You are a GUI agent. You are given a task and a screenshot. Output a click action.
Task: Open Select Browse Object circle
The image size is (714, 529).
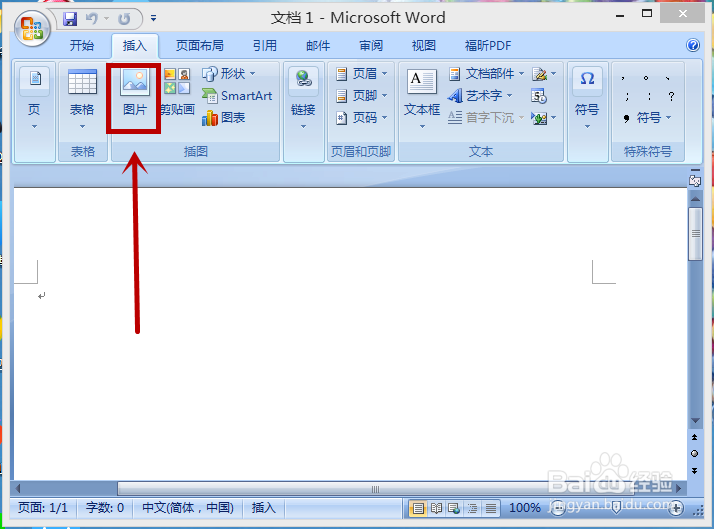(694, 453)
